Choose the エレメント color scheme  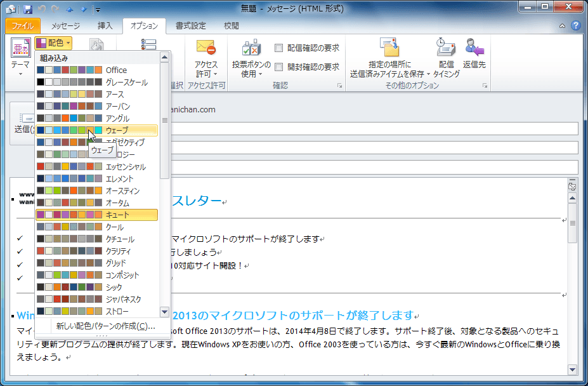(97, 179)
